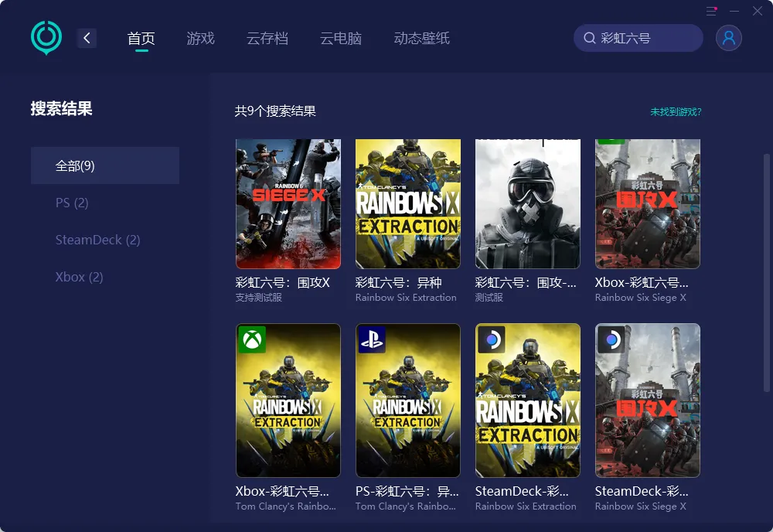
Task: Switch to the 游戏 tab
Action: [x=200, y=38]
